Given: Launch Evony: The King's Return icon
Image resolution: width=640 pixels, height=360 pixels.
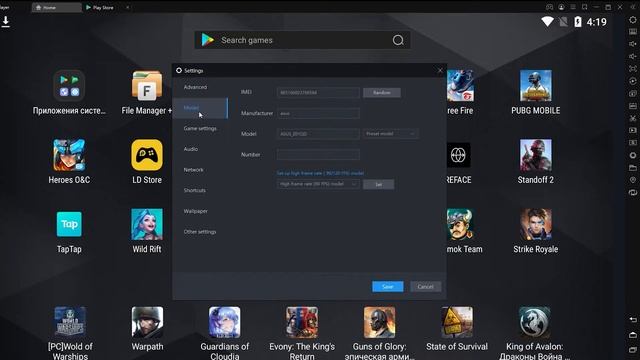Looking at the screenshot, I should tap(302, 322).
